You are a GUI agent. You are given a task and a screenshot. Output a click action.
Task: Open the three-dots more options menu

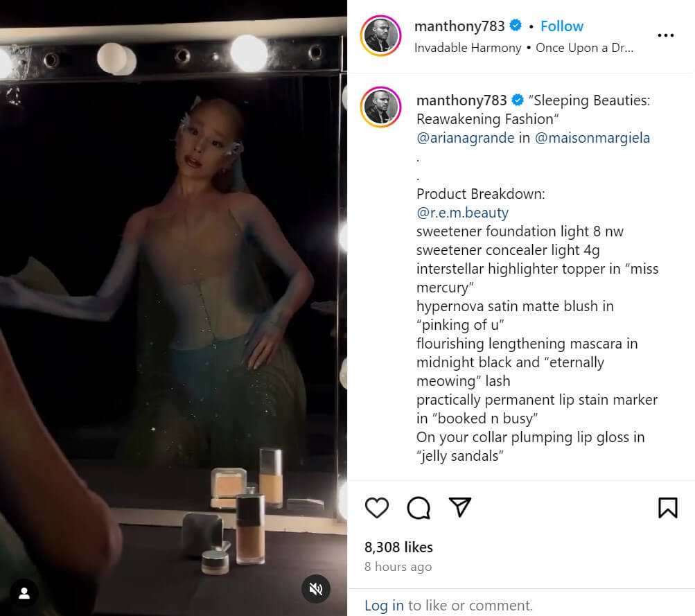(x=665, y=35)
